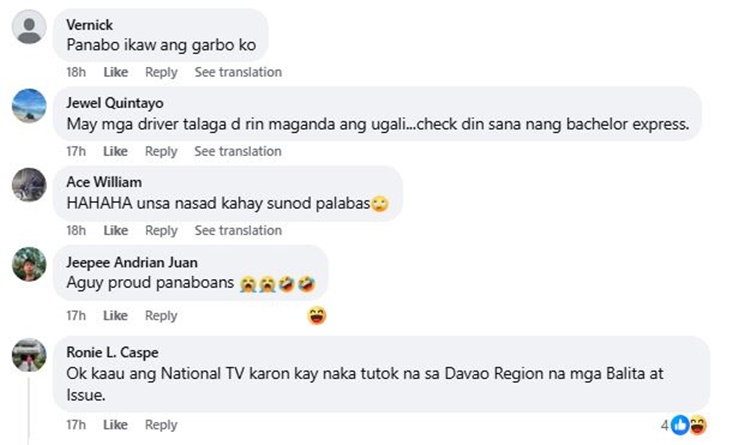The height and width of the screenshot is (445, 750).
Task: Reply to Jewel Quintayo's comment
Action: pyautogui.click(x=161, y=151)
